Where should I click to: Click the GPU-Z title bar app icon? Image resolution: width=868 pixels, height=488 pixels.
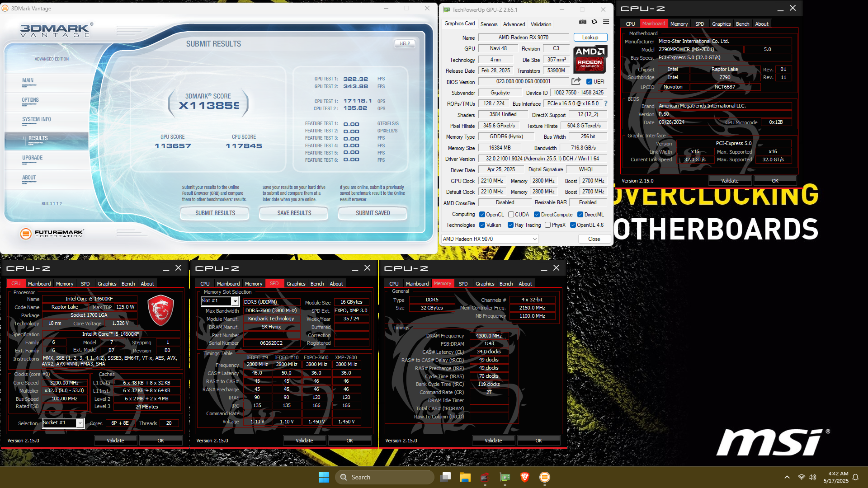[x=447, y=9]
